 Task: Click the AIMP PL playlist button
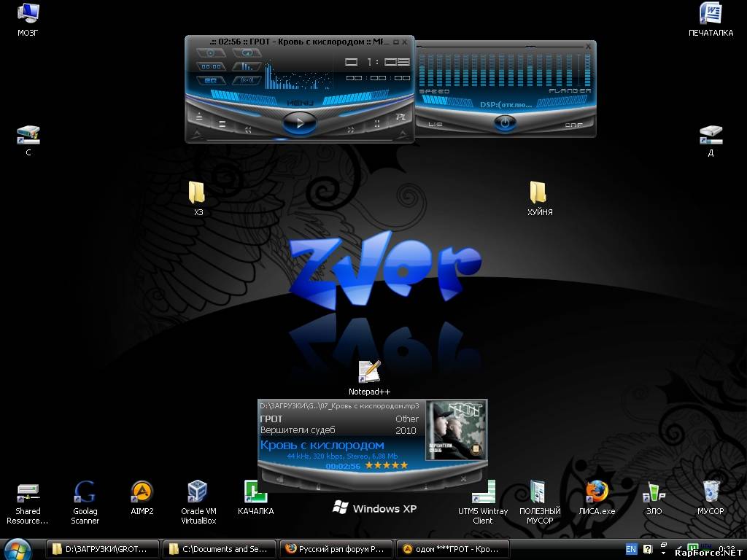(x=400, y=117)
